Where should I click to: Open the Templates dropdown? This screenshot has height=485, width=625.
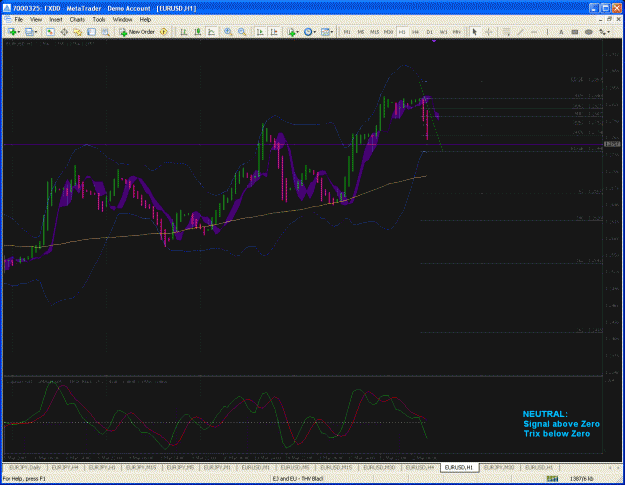(x=327, y=32)
